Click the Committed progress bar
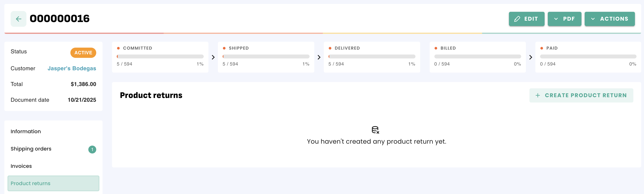The height and width of the screenshot is (194, 644). point(160,57)
